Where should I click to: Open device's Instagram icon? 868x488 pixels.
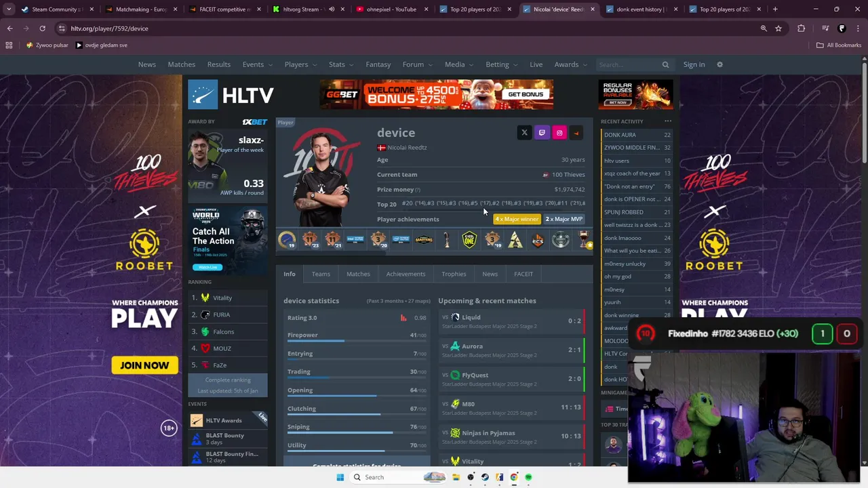(559, 133)
